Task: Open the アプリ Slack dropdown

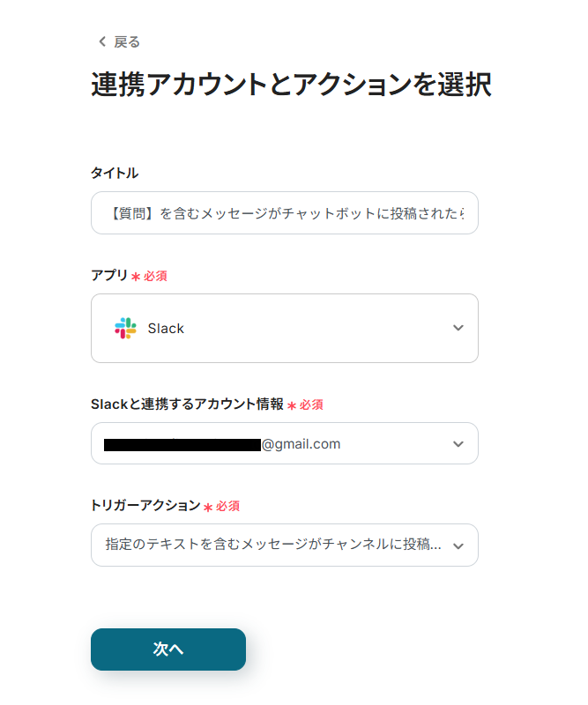Action: (x=284, y=328)
